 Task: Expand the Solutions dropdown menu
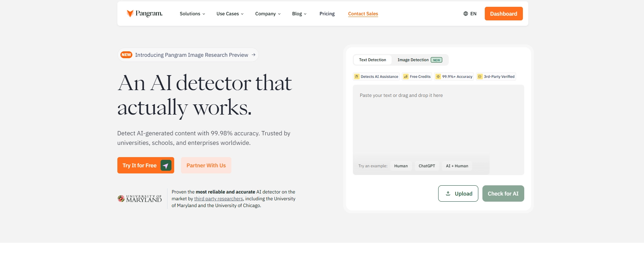click(192, 14)
